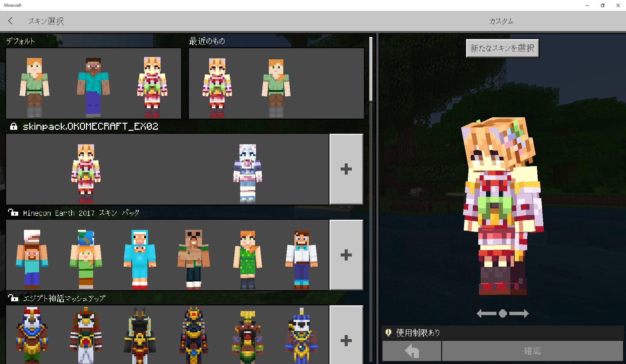
Task: Select the cake-hat Steve skin in Minecon pack
Action: click(32, 259)
